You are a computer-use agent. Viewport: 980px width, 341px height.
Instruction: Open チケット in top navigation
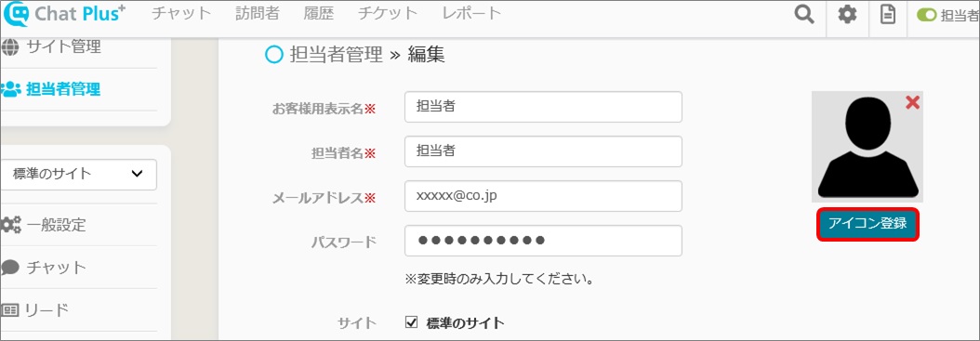pos(388,13)
